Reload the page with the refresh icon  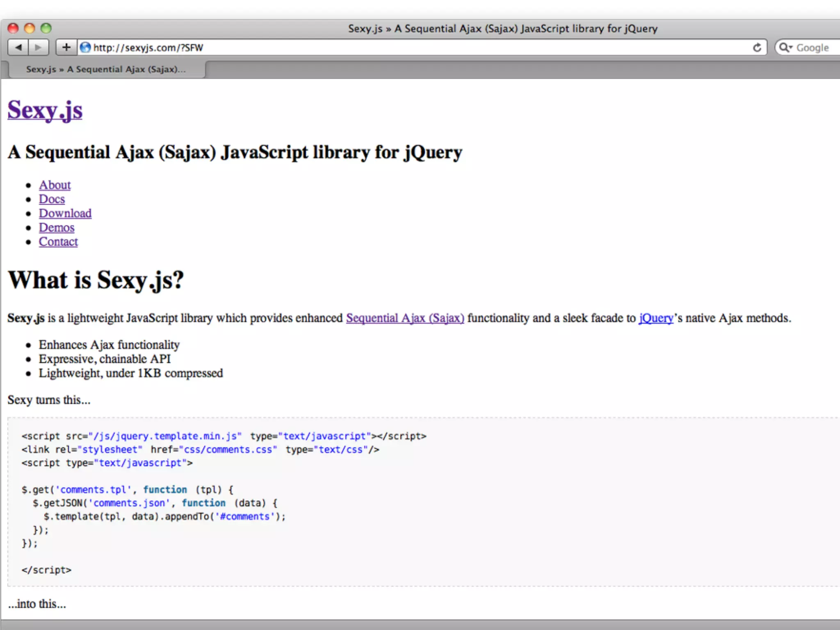(757, 48)
